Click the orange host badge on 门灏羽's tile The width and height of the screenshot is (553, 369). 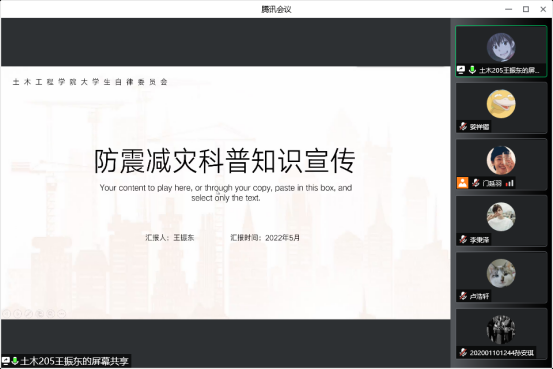462,183
